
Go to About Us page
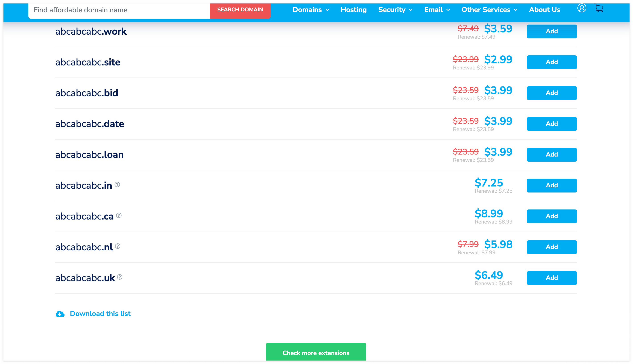(544, 10)
